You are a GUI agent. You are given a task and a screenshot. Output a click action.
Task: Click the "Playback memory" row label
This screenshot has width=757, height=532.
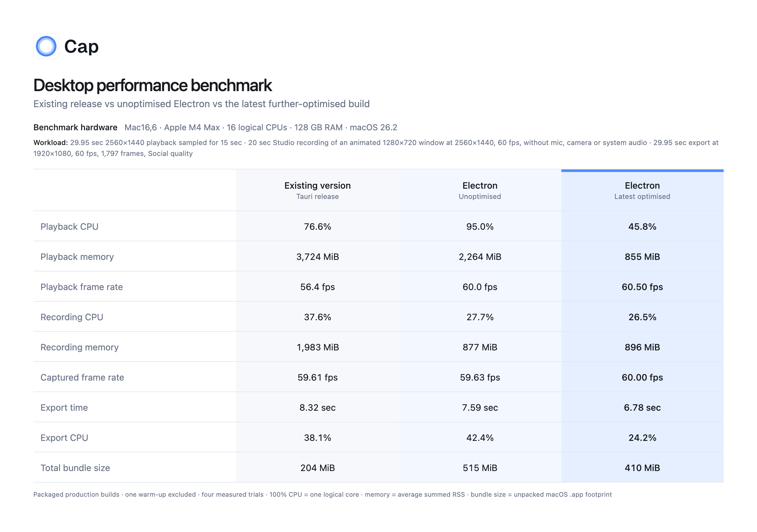(x=77, y=257)
